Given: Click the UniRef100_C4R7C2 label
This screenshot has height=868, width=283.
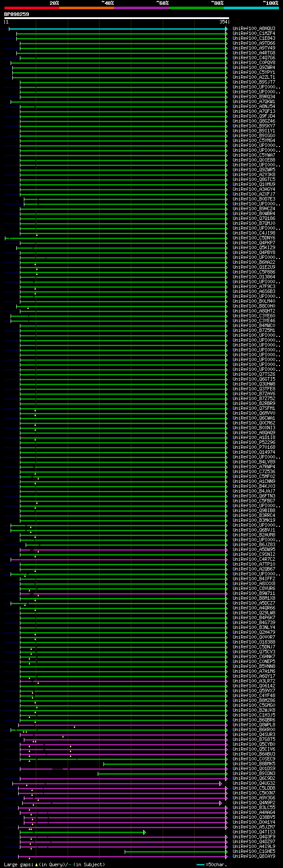Looking at the screenshot, I should pos(254,559).
